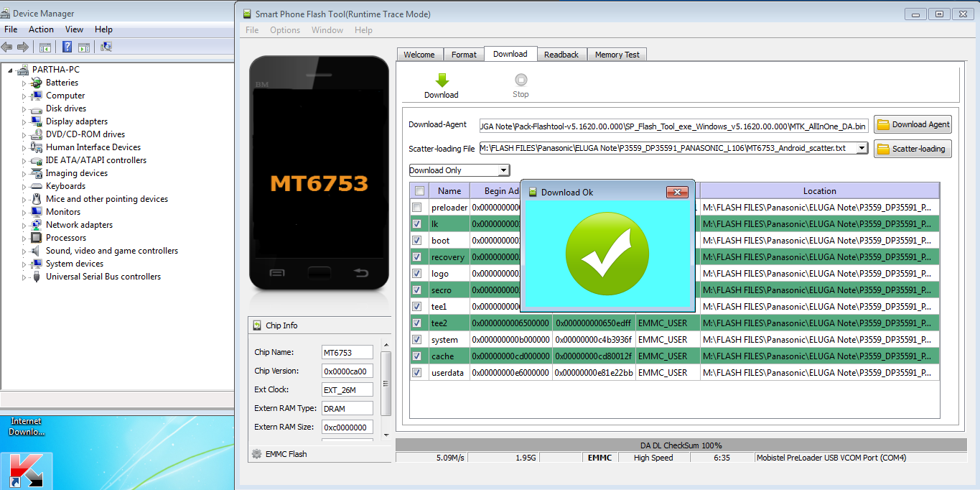Image resolution: width=980 pixels, height=490 pixels.
Task: Click the tee2 partition name cell
Action: 449,323
